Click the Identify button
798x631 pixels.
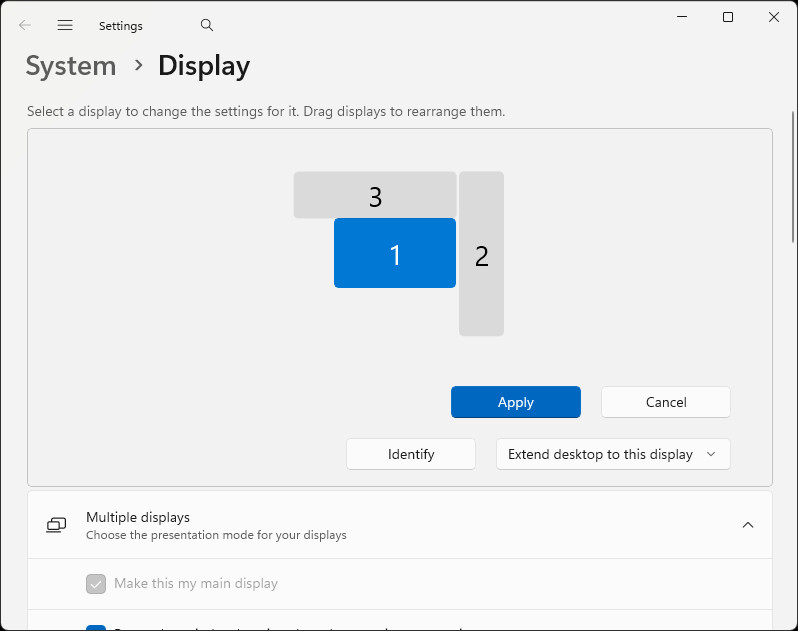click(410, 454)
